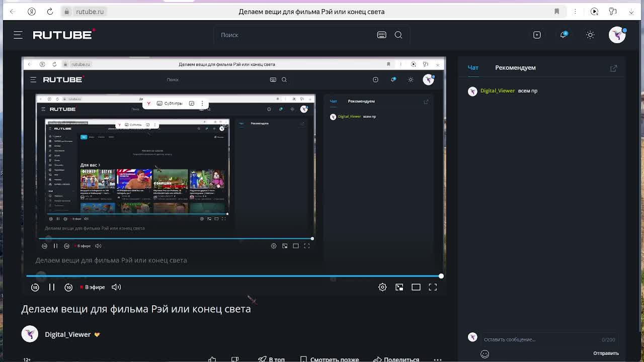Switch to the Чат tab
The image size is (644, 362).
pyautogui.click(x=473, y=67)
